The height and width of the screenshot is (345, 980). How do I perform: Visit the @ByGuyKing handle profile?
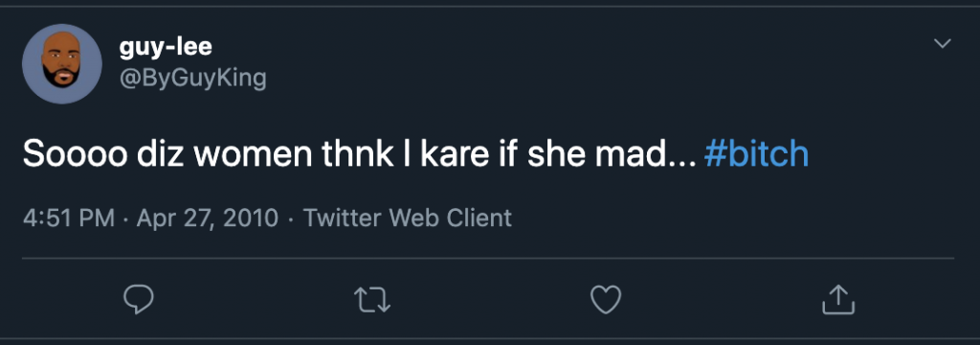click(192, 79)
